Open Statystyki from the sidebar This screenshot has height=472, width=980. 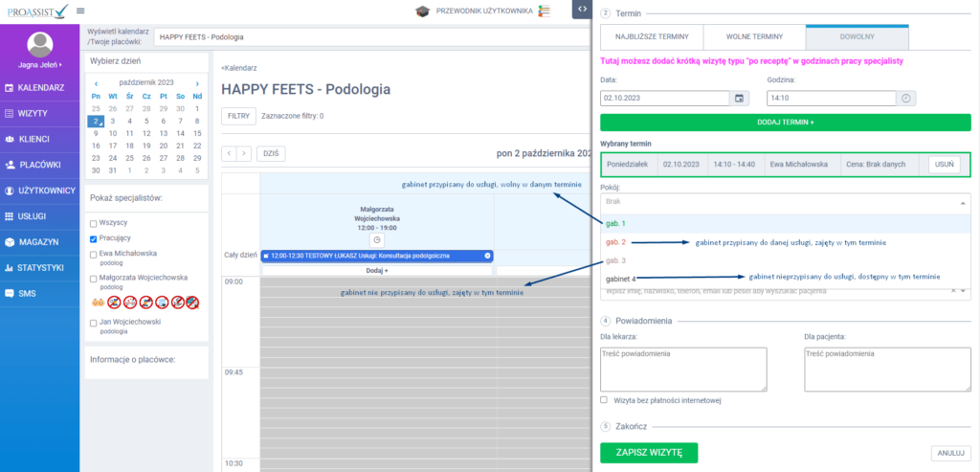pos(39,267)
